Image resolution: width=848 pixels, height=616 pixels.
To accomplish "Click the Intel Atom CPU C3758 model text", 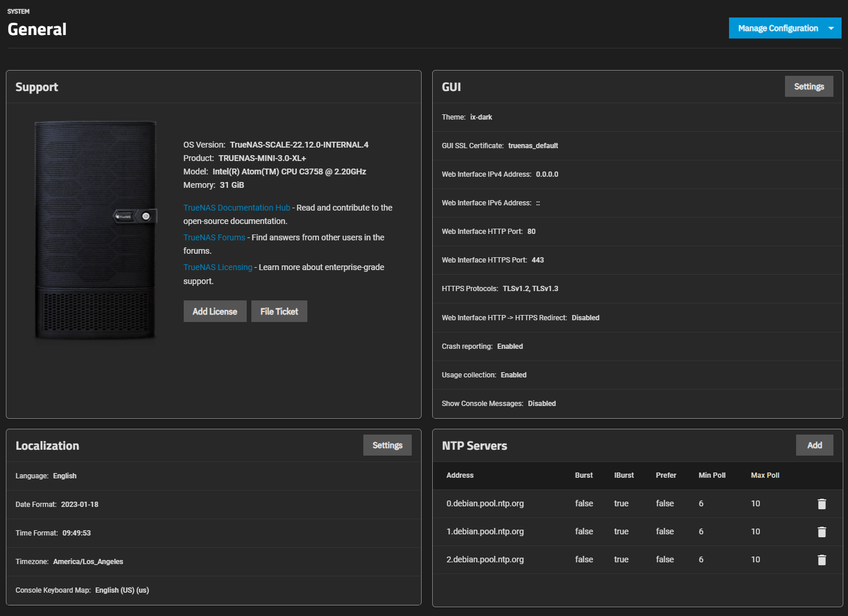I will 289,171.
